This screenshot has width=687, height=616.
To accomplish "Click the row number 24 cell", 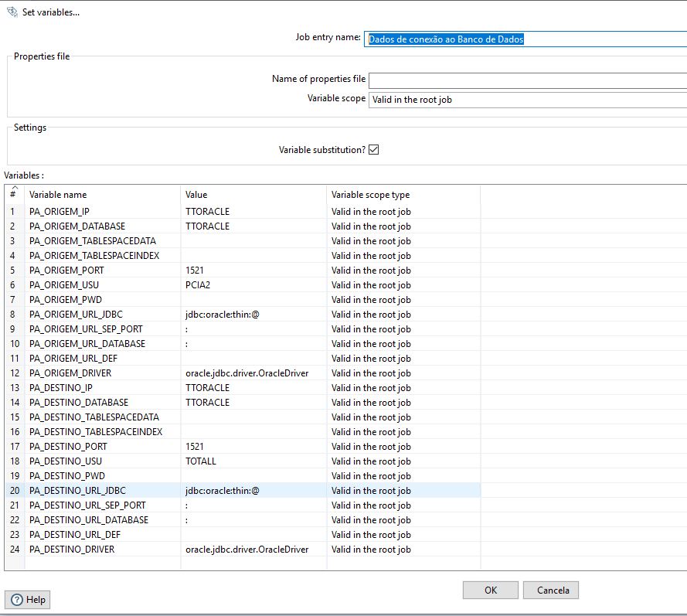I will pyautogui.click(x=15, y=549).
